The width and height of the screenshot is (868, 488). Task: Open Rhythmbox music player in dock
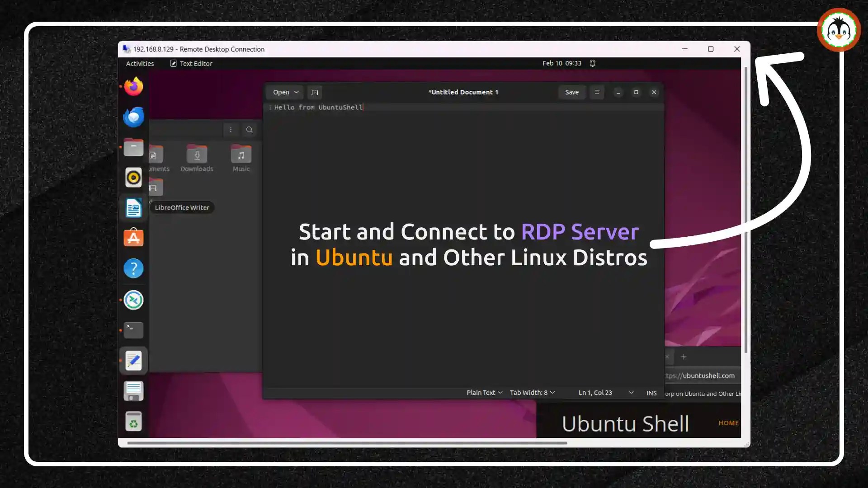[133, 178]
